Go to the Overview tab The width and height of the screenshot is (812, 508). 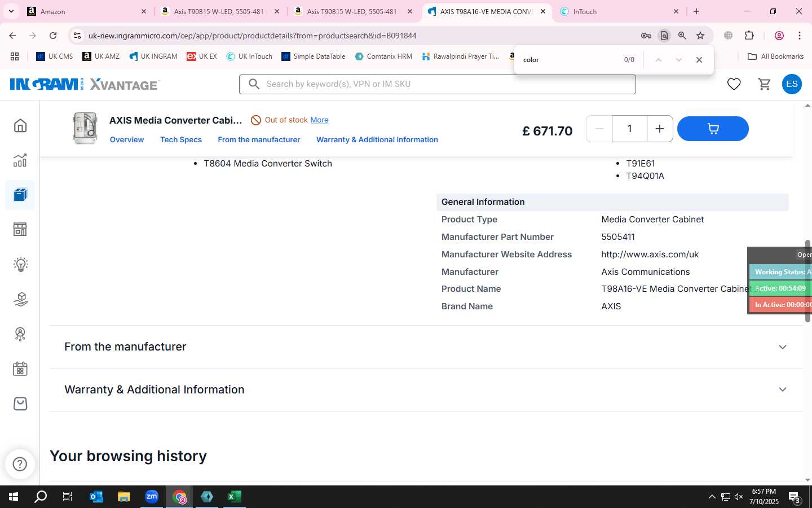coord(127,139)
